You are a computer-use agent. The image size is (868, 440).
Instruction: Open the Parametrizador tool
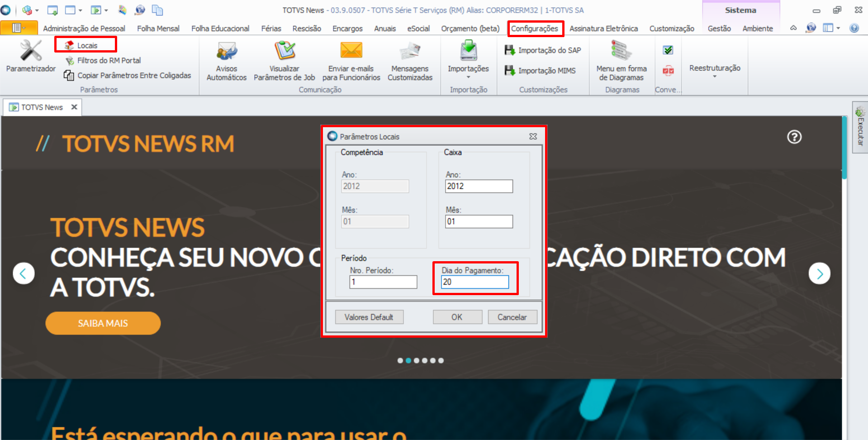(x=31, y=56)
